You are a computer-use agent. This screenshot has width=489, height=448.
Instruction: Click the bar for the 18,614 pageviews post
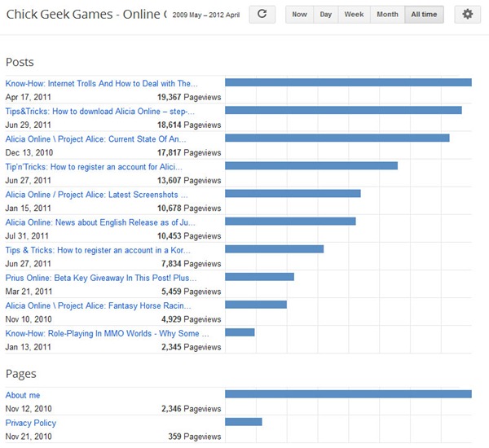(x=343, y=110)
